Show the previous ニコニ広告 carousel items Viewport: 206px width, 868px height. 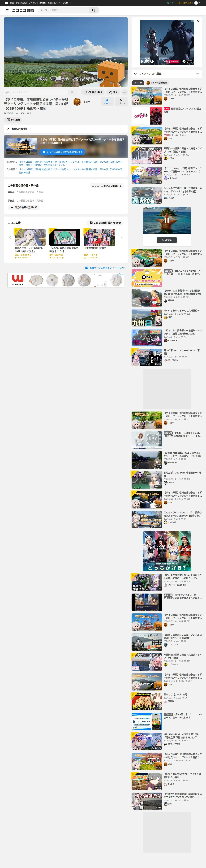[x=10, y=237]
